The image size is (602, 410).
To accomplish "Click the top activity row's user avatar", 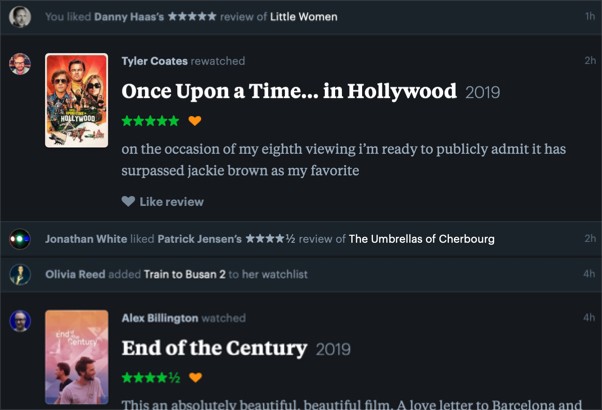I will coord(20,17).
